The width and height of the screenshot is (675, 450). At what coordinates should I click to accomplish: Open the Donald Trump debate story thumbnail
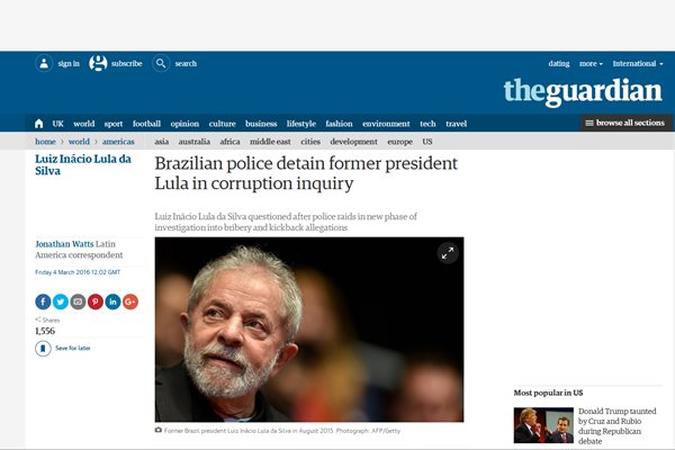[543, 425]
